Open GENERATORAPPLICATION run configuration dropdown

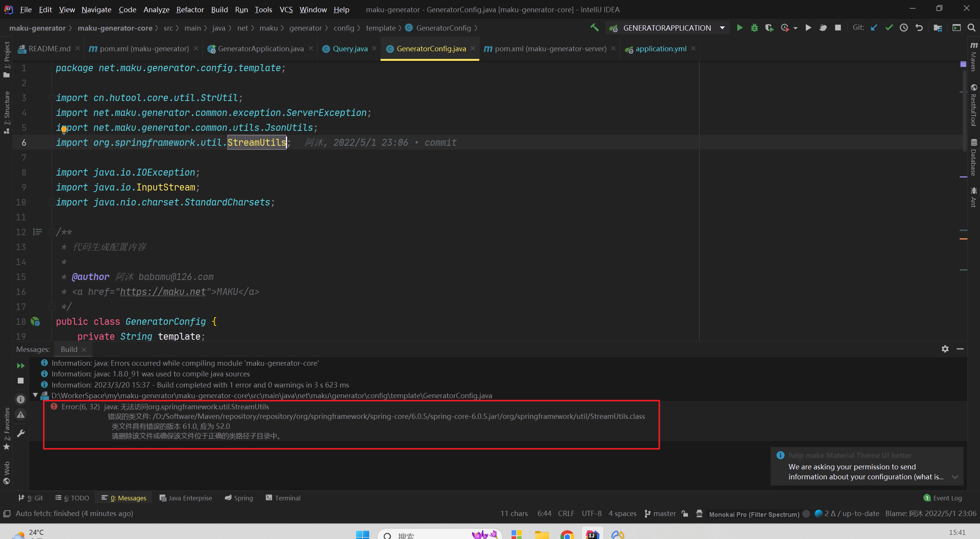(x=667, y=28)
